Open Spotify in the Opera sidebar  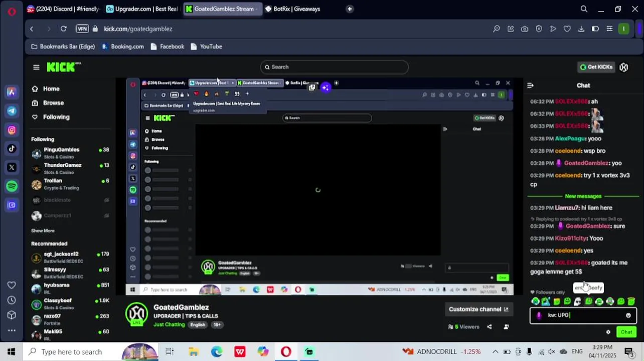point(12,186)
